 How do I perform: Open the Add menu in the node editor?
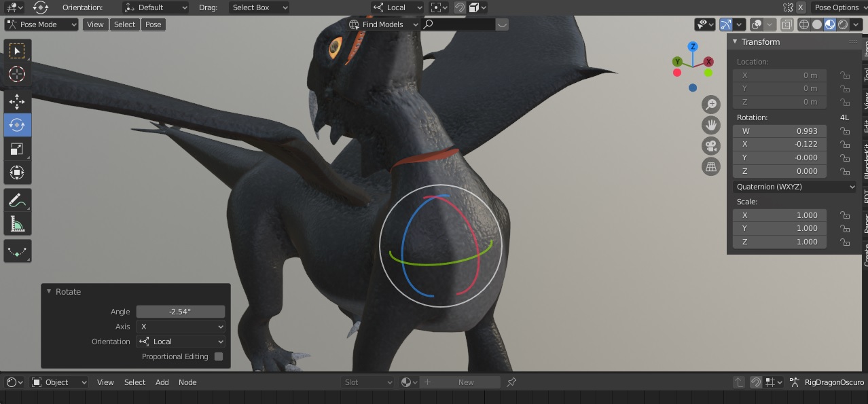[162, 382]
